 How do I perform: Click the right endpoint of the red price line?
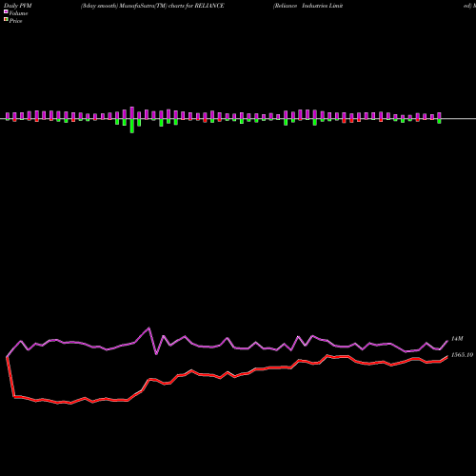[x=447, y=357]
